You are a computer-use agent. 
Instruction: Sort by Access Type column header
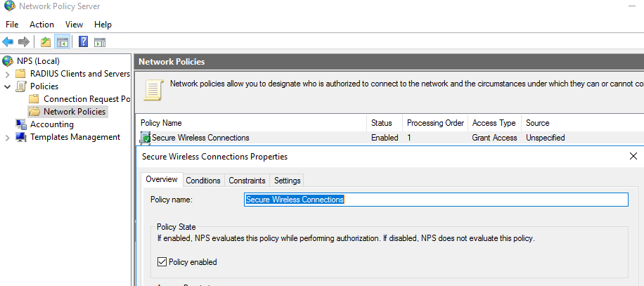tap(494, 123)
